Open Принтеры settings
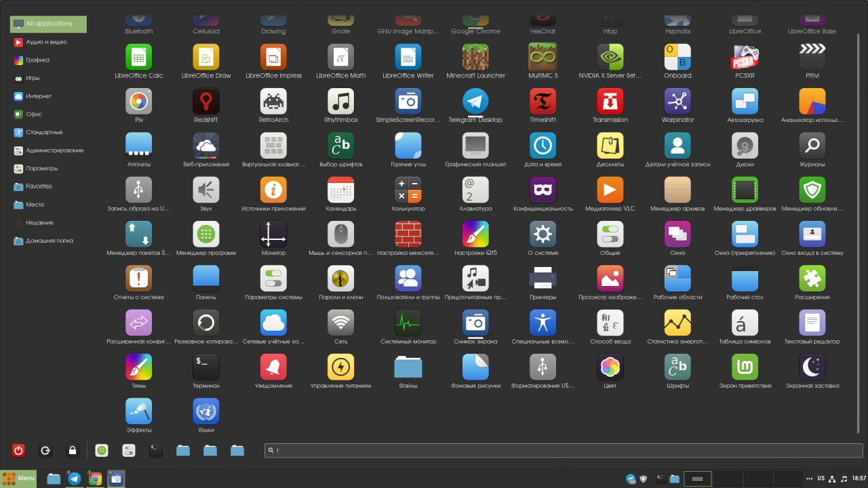This screenshot has width=868, height=488. click(543, 279)
